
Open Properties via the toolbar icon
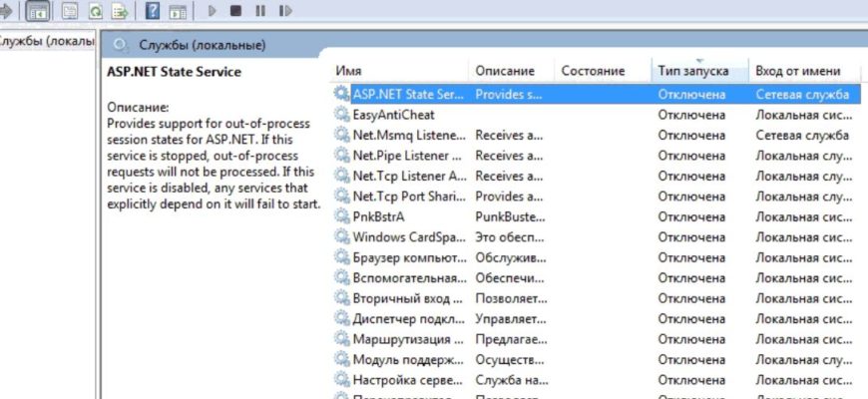point(70,11)
